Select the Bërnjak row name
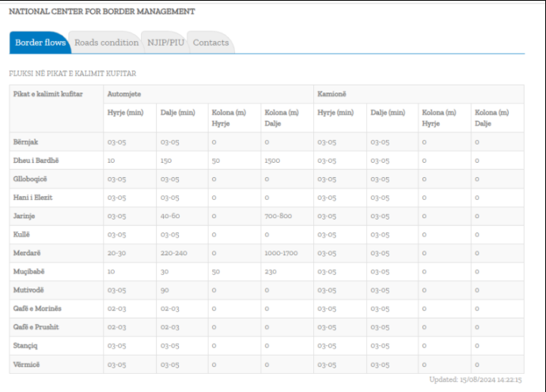Image resolution: width=546 pixels, height=392 pixels. pos(25,142)
